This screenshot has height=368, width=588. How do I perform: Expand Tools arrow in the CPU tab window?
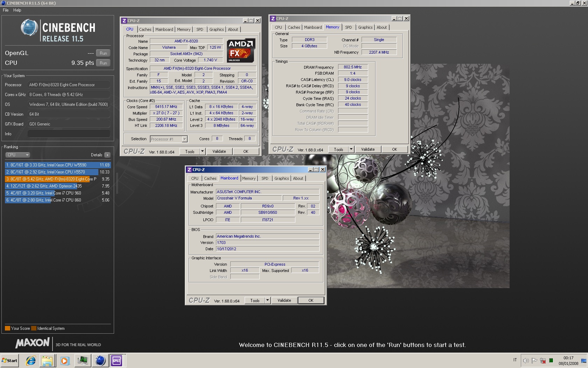tap(202, 151)
